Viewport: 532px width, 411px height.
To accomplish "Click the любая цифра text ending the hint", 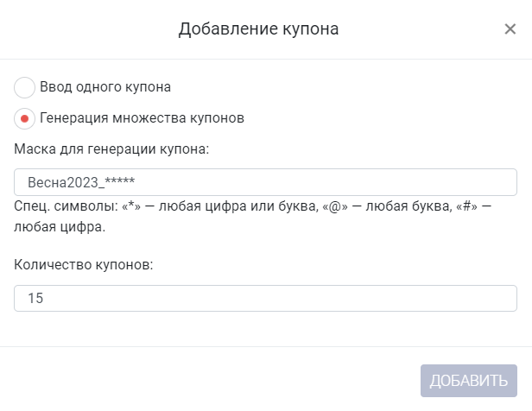I will 60,227.
